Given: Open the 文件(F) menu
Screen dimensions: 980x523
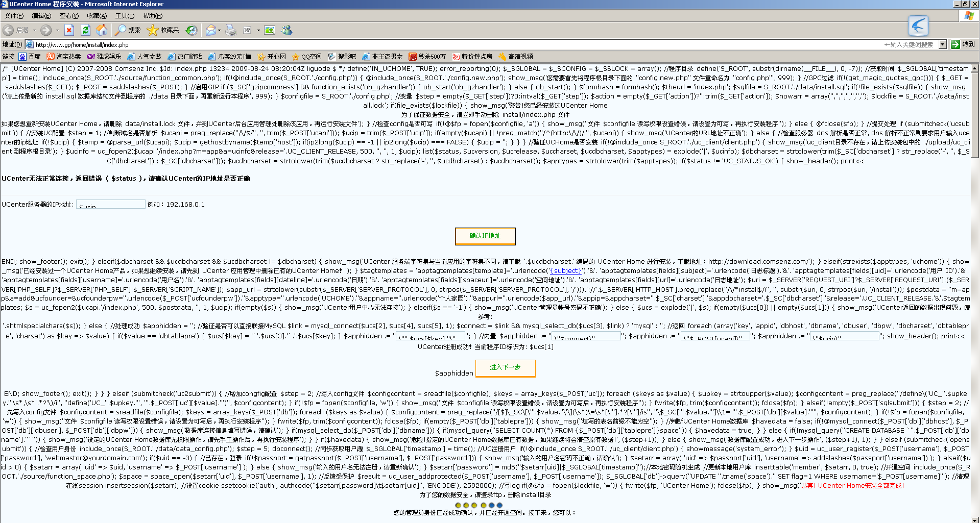Looking at the screenshot, I should [x=14, y=16].
